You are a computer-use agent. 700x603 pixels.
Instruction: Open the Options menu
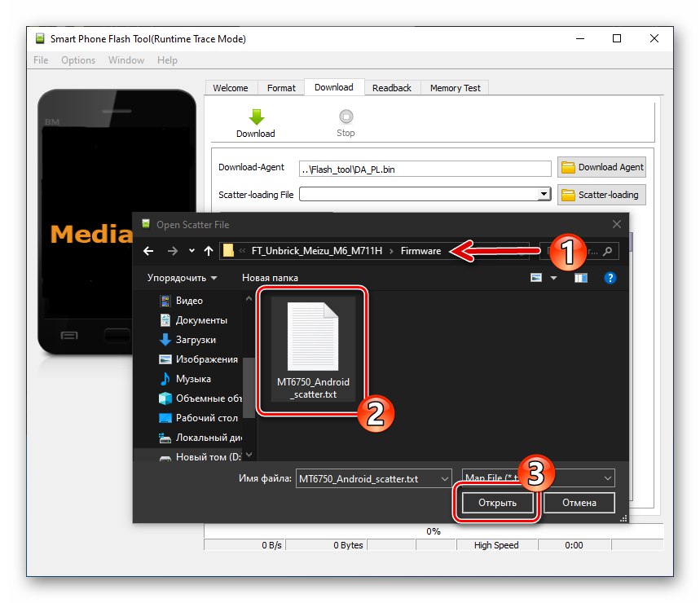78,60
